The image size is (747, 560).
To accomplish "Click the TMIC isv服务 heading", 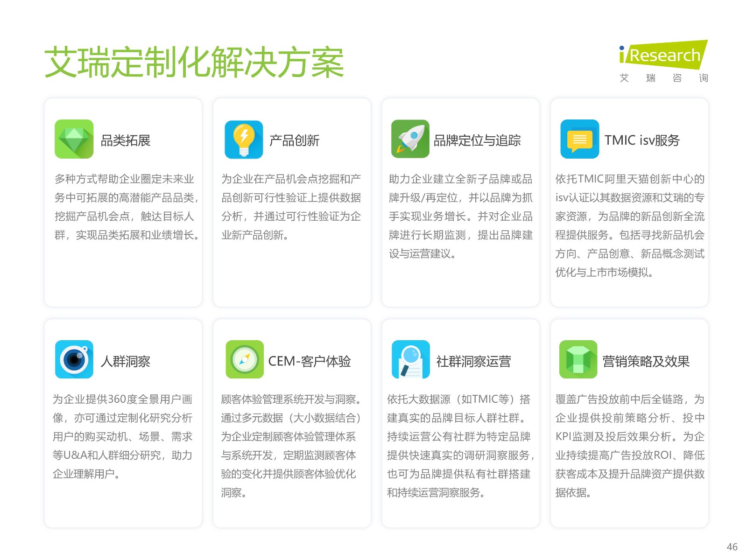I will point(642,140).
